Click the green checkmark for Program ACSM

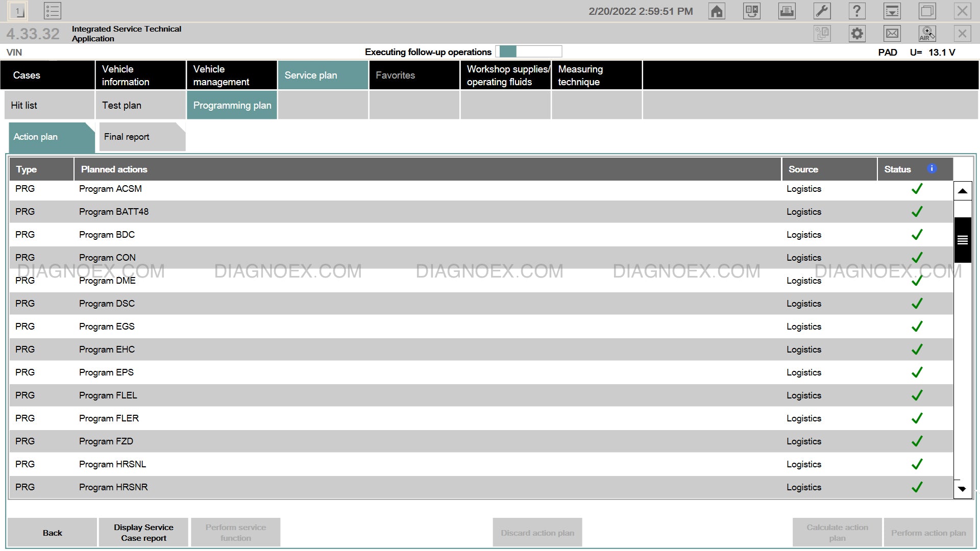pyautogui.click(x=917, y=189)
